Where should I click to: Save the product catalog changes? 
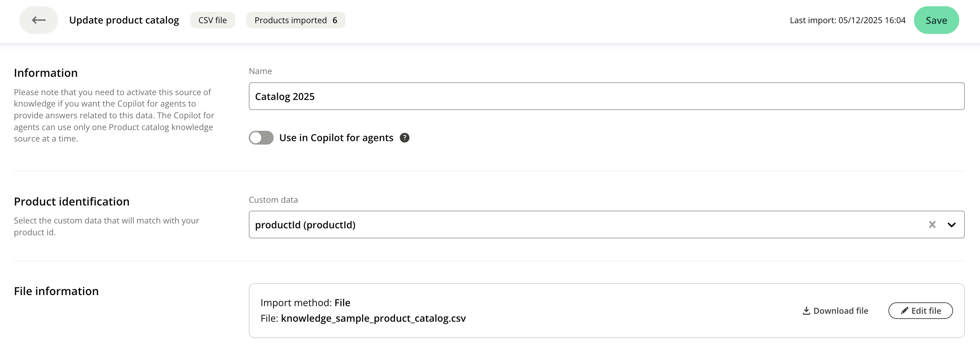(936, 20)
